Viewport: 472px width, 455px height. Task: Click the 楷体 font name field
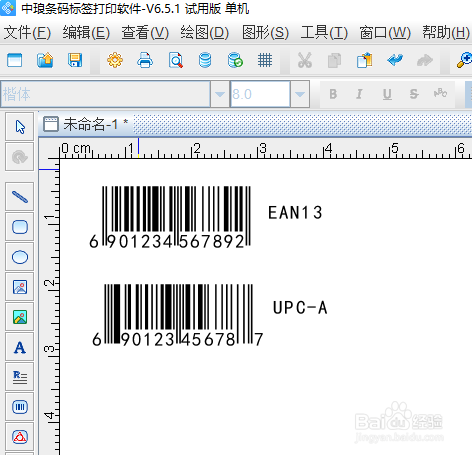[x=105, y=94]
